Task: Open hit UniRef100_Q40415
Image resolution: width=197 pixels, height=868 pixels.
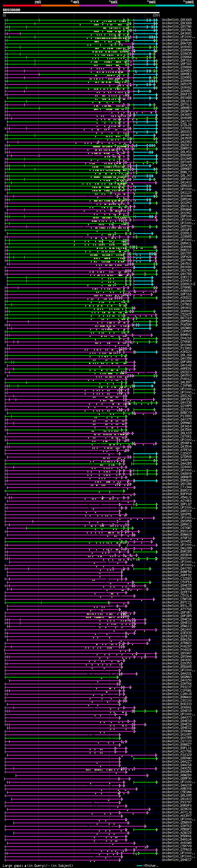Action: [x=177, y=135]
